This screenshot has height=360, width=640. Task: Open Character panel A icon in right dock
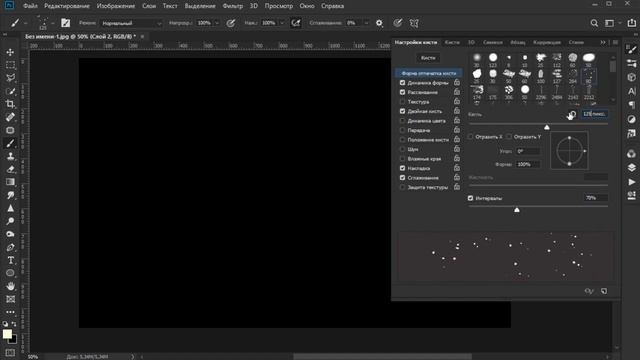click(631, 91)
